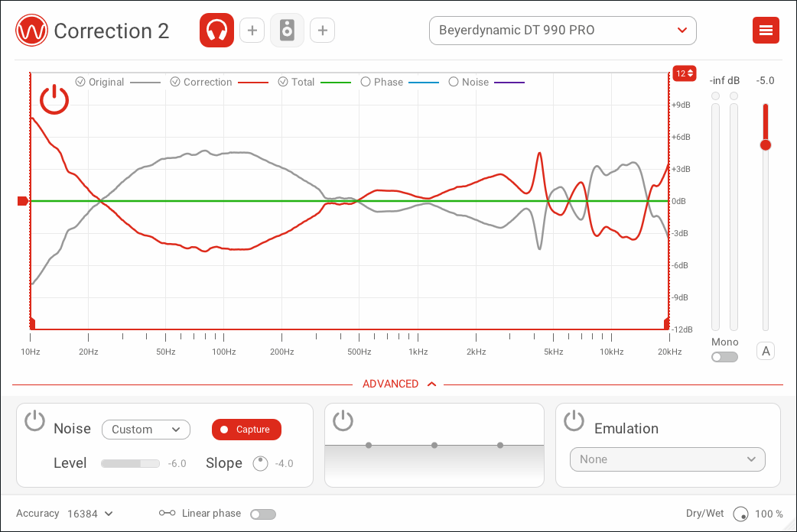
Task: Click the -5.0 output gain value
Action: click(x=765, y=81)
